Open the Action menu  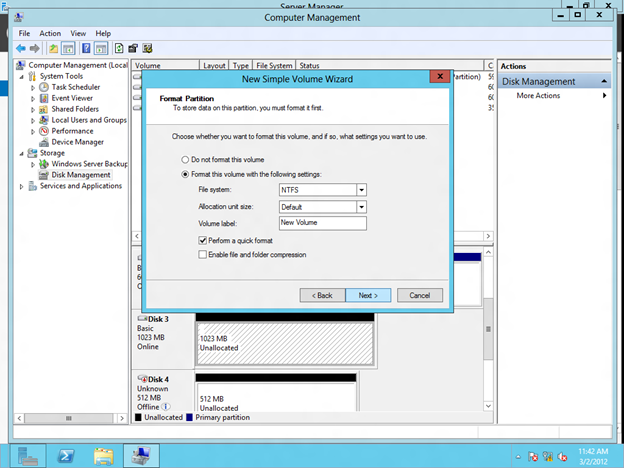50,33
